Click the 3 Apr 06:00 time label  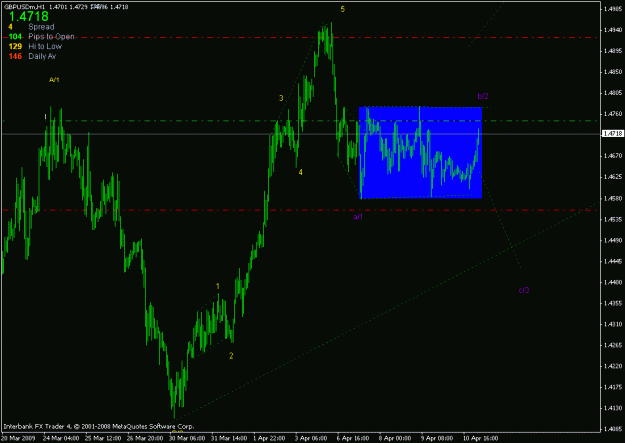[311, 438]
